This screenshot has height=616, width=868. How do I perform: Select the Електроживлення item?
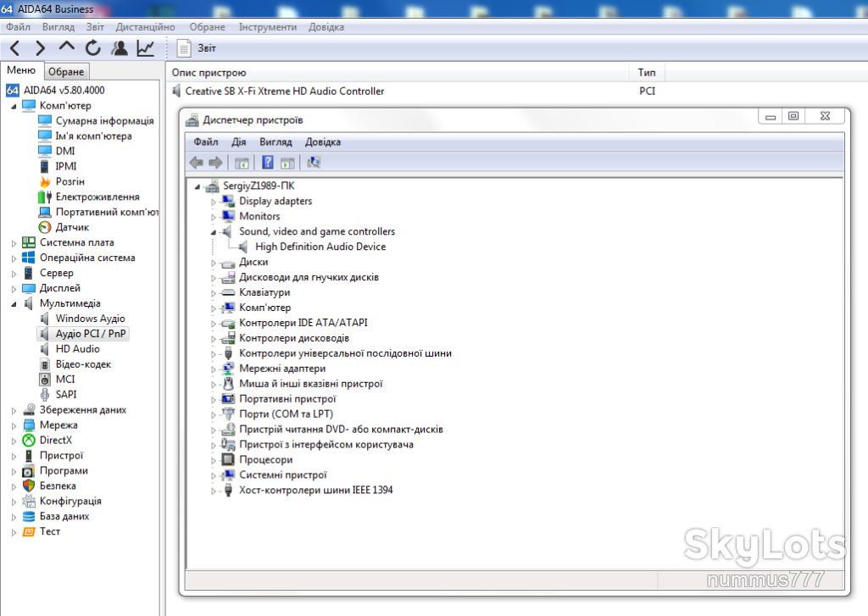point(97,197)
